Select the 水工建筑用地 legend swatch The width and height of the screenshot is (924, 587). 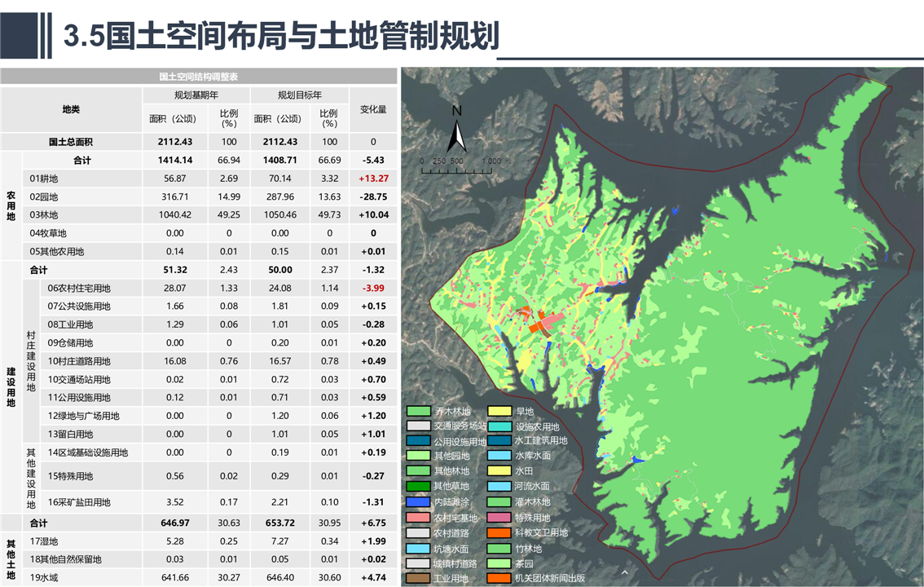tap(499, 440)
